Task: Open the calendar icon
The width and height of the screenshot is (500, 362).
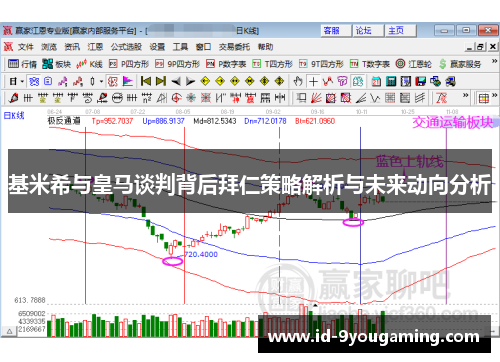Action: 376,81
